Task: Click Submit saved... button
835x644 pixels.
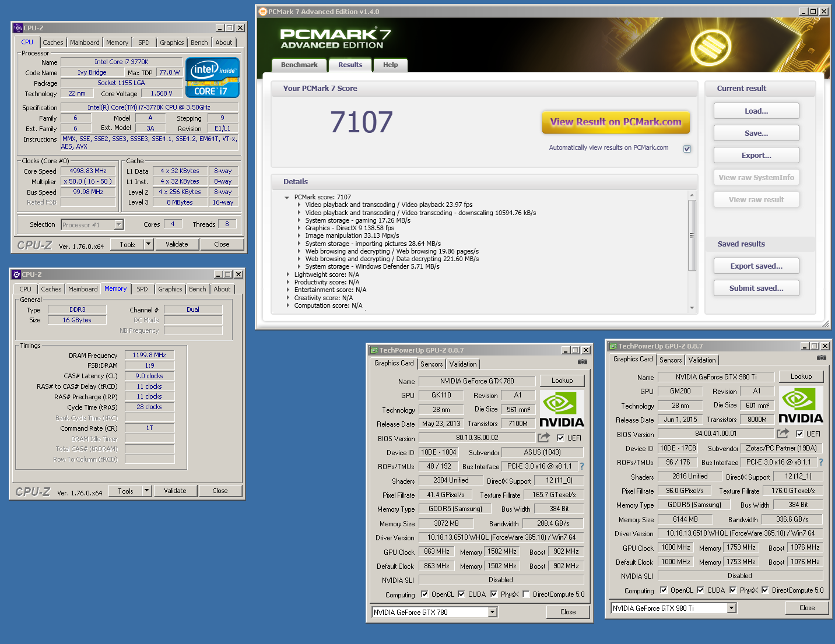Action: coord(756,288)
